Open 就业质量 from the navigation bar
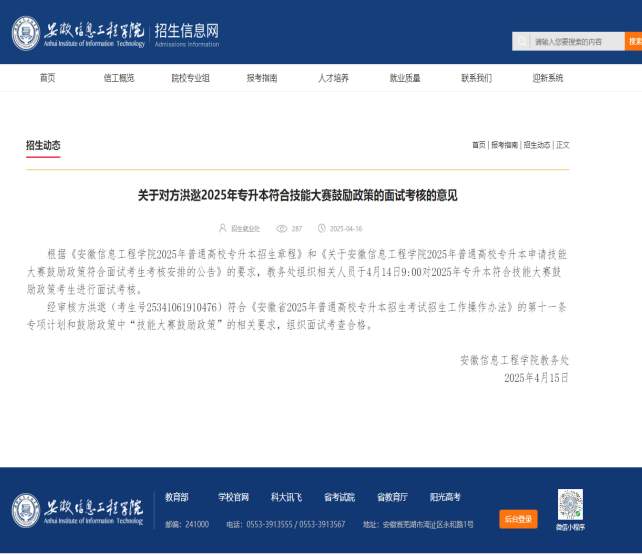The width and height of the screenshot is (642, 555). coord(405,78)
